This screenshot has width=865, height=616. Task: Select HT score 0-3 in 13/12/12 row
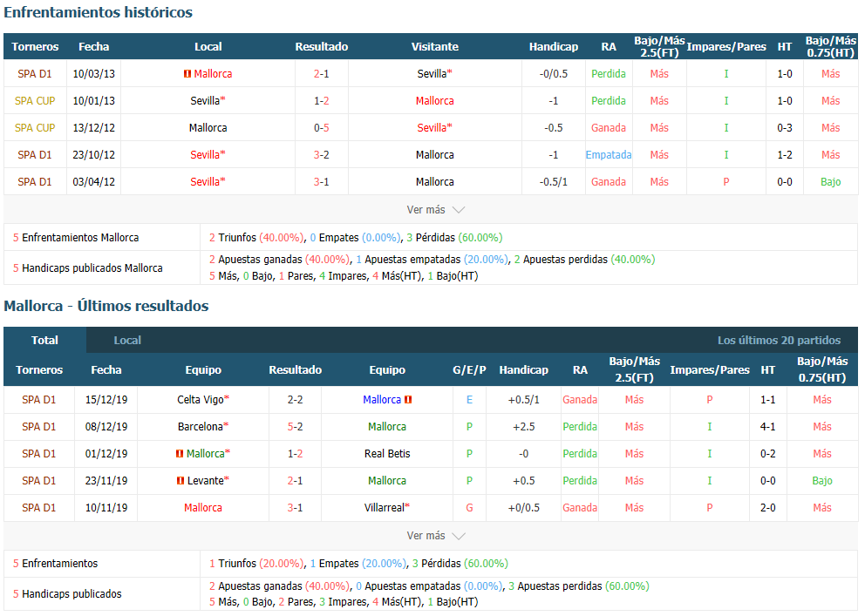pos(785,128)
